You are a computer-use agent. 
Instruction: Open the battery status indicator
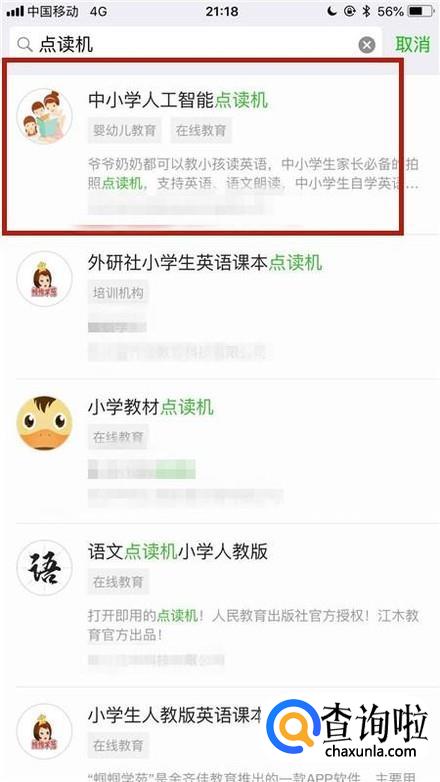[x=421, y=11]
